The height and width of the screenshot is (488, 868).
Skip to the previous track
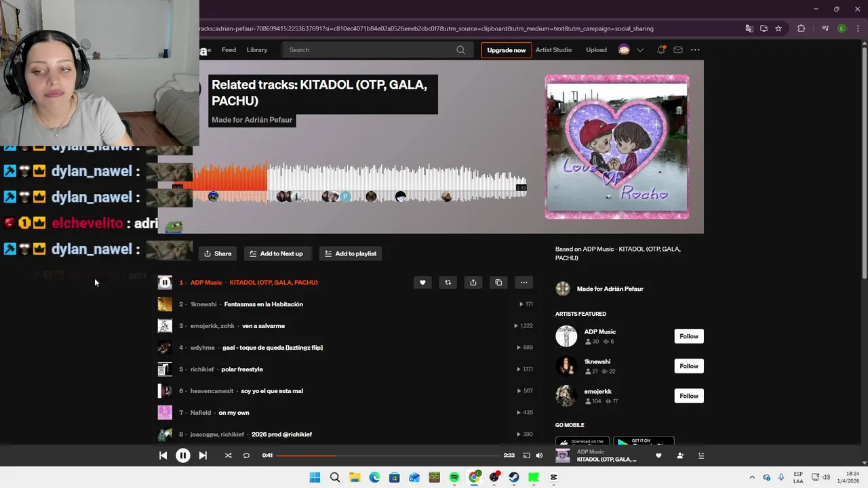163,455
